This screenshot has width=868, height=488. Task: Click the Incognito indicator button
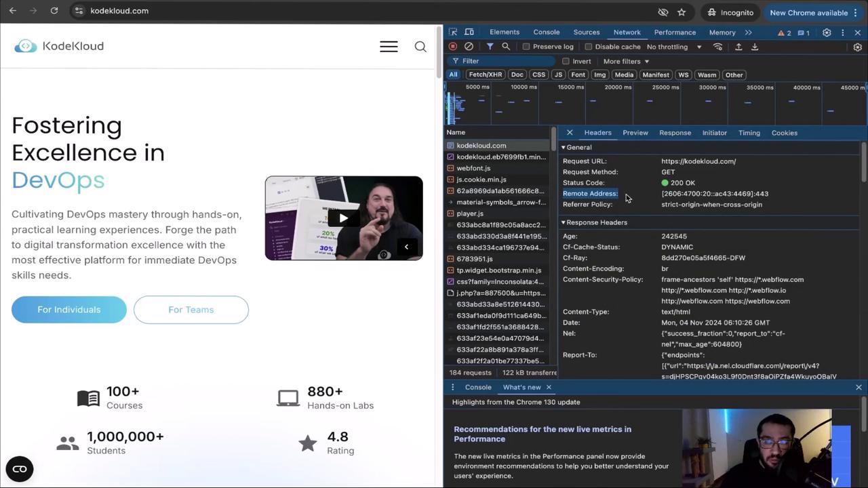pos(731,12)
